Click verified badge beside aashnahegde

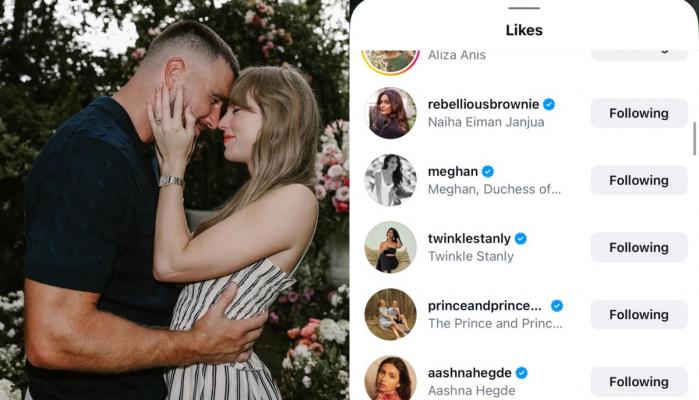click(x=522, y=373)
